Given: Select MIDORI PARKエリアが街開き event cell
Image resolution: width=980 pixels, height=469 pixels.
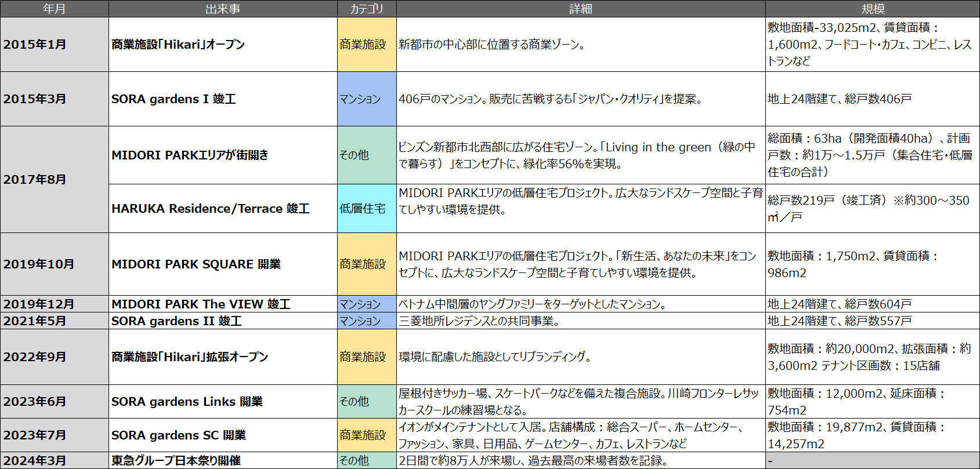Looking at the screenshot, I should [x=223, y=155].
